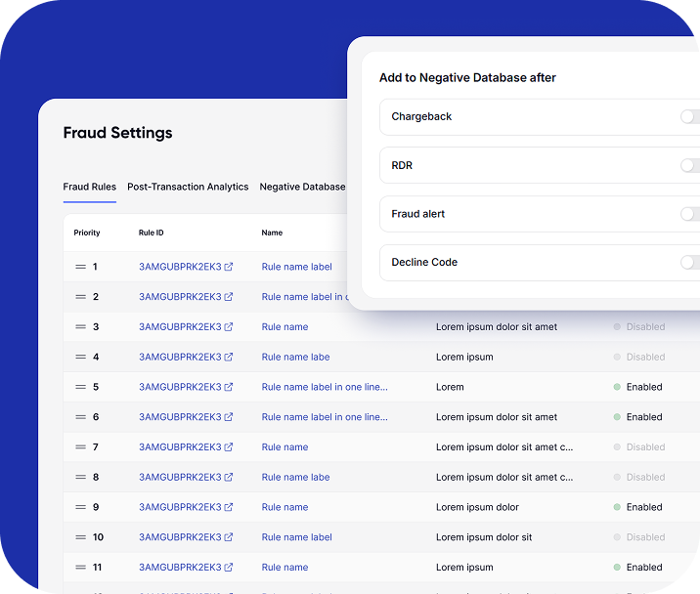Select the Enabled status in row 5
Viewport: 700px width, 594px height.
pos(638,387)
